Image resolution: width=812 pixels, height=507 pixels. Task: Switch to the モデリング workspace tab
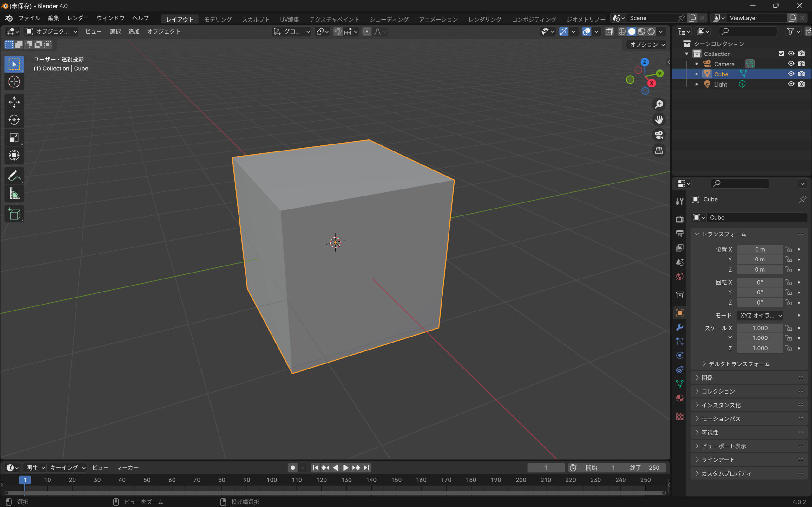pyautogui.click(x=218, y=19)
